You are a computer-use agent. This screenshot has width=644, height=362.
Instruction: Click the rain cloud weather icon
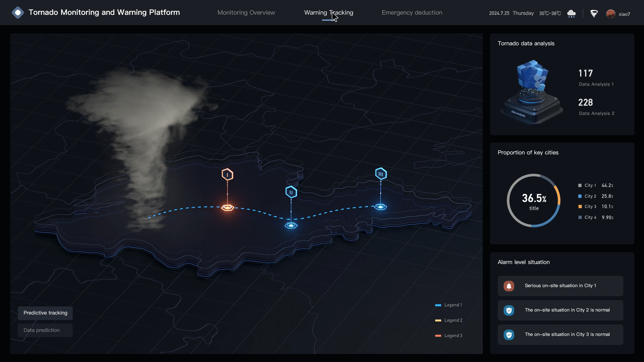click(x=571, y=14)
